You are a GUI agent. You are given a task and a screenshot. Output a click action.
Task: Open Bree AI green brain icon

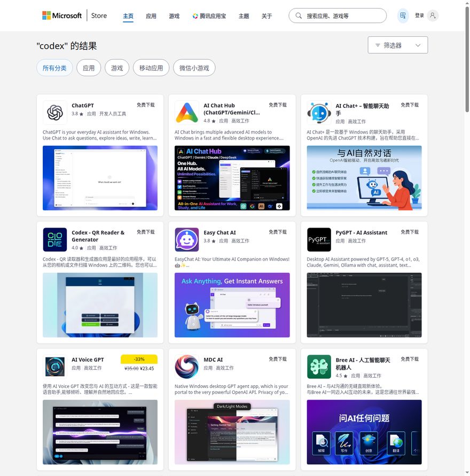[x=319, y=366]
